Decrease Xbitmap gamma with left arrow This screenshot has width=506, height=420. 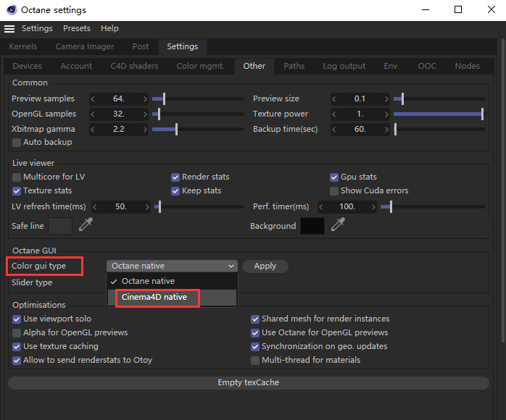[93, 129]
